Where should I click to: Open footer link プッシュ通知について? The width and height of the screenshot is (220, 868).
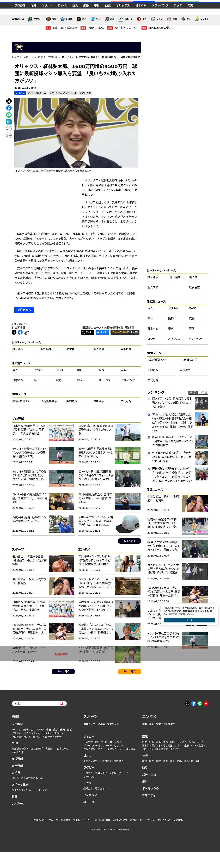[159, 820]
